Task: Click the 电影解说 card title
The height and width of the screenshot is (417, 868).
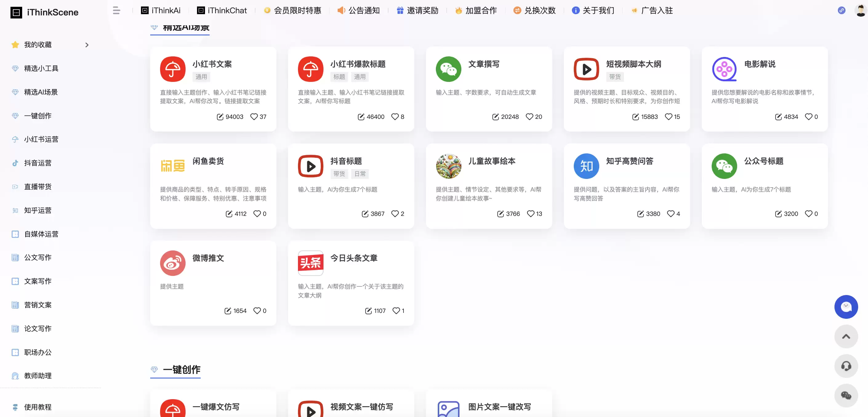Action: pyautogui.click(x=760, y=64)
